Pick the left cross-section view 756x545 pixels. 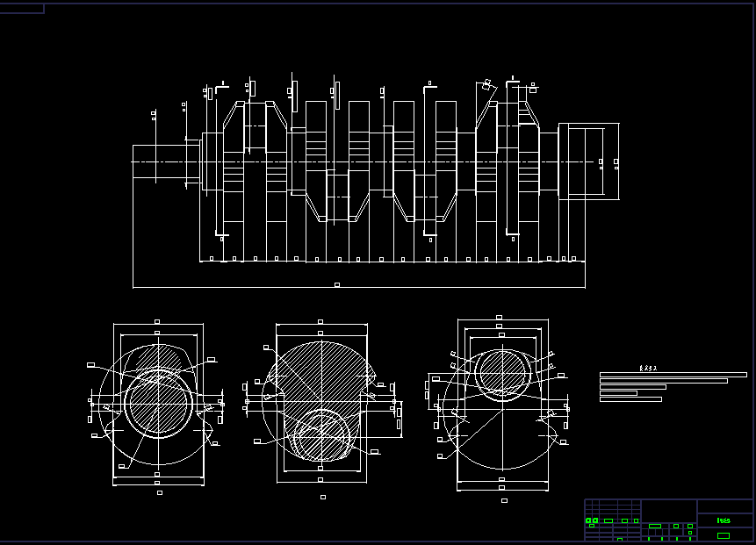click(156, 407)
